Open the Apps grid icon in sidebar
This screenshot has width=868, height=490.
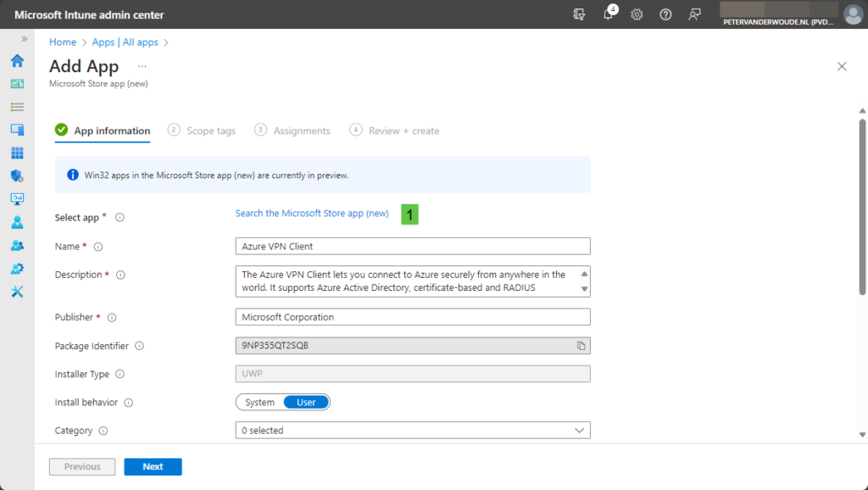click(x=17, y=153)
